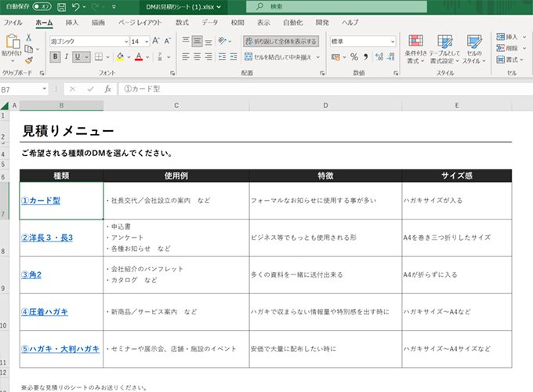Toggle Bold formatting

coord(56,56)
